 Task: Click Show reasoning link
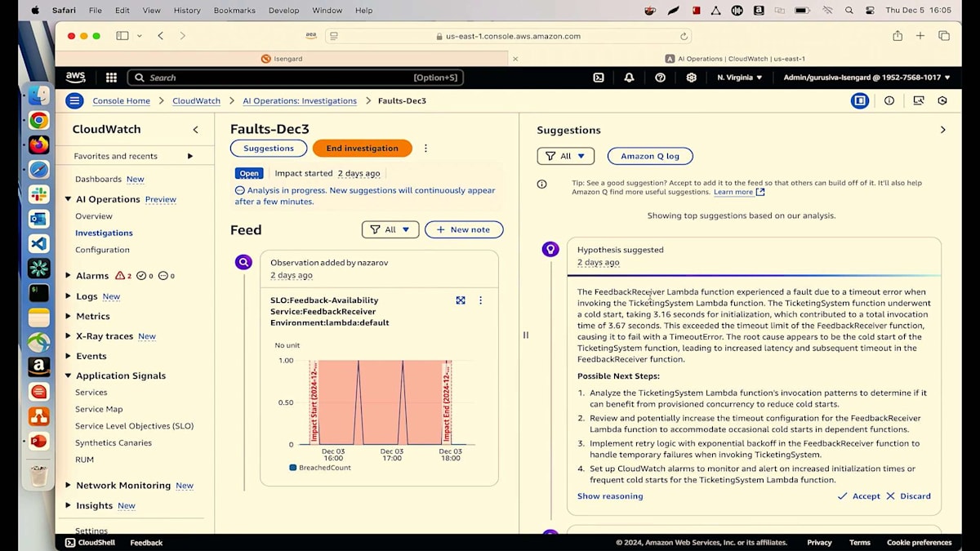[610, 496]
